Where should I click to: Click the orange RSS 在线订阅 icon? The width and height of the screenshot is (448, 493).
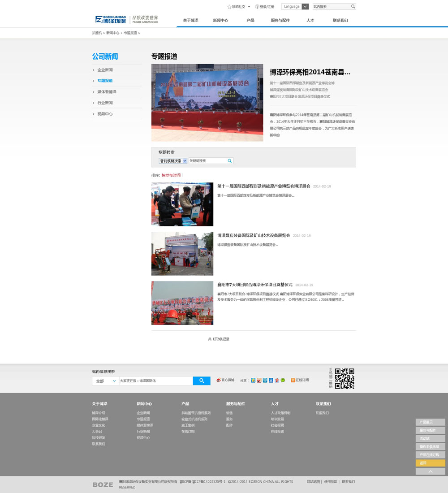tap(293, 380)
